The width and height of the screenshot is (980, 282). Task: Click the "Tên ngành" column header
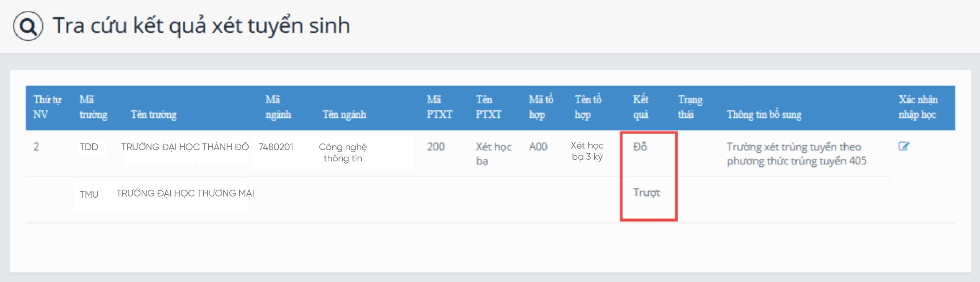pyautogui.click(x=344, y=115)
